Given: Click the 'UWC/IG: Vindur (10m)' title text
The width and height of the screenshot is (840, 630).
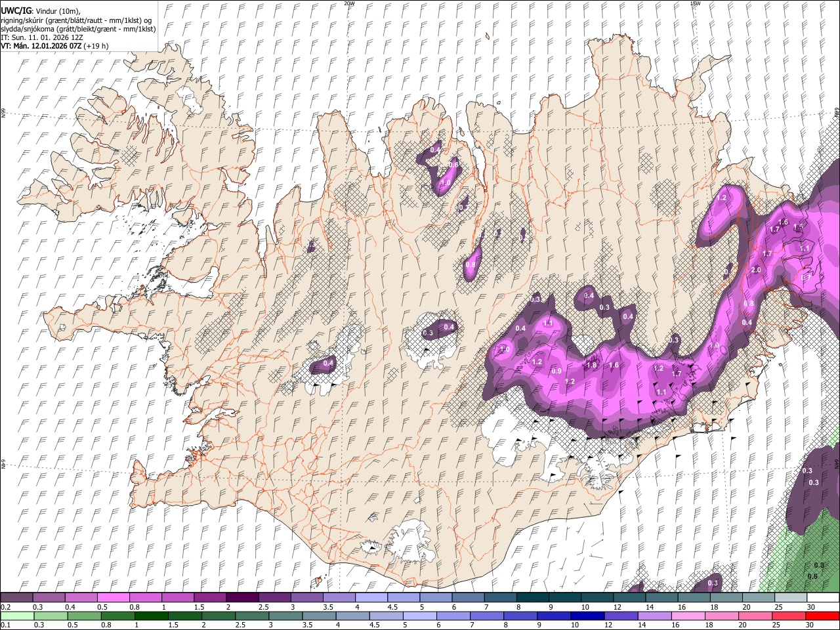Looking at the screenshot, I should tap(40, 11).
